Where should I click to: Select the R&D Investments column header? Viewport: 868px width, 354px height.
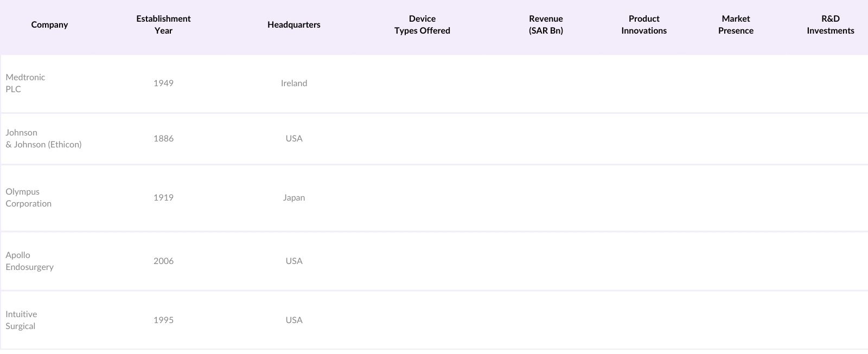pos(830,25)
